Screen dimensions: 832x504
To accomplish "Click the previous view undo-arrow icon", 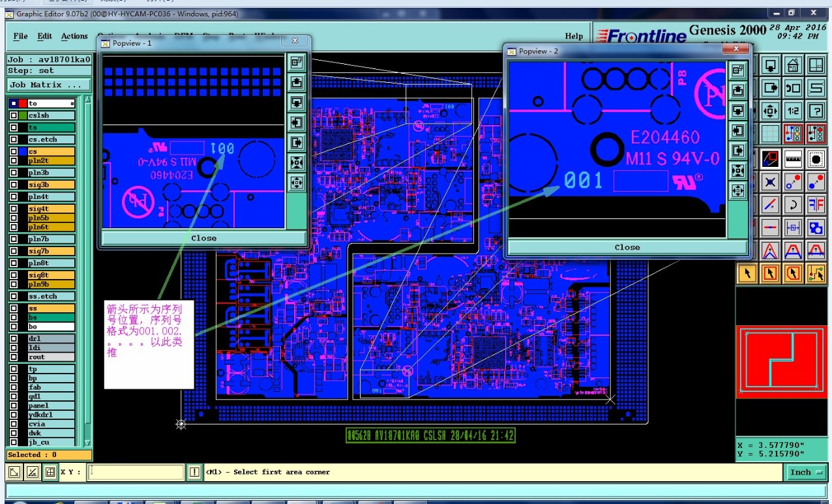I will pos(793,88).
